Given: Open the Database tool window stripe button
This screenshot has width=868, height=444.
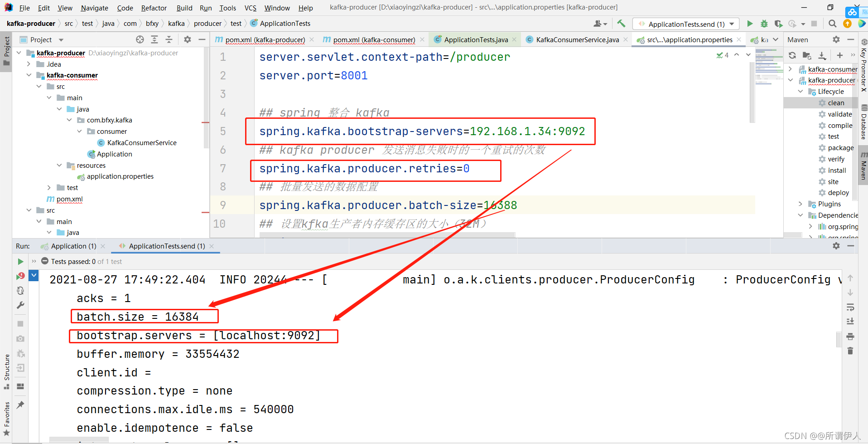Looking at the screenshot, I should click(x=863, y=122).
